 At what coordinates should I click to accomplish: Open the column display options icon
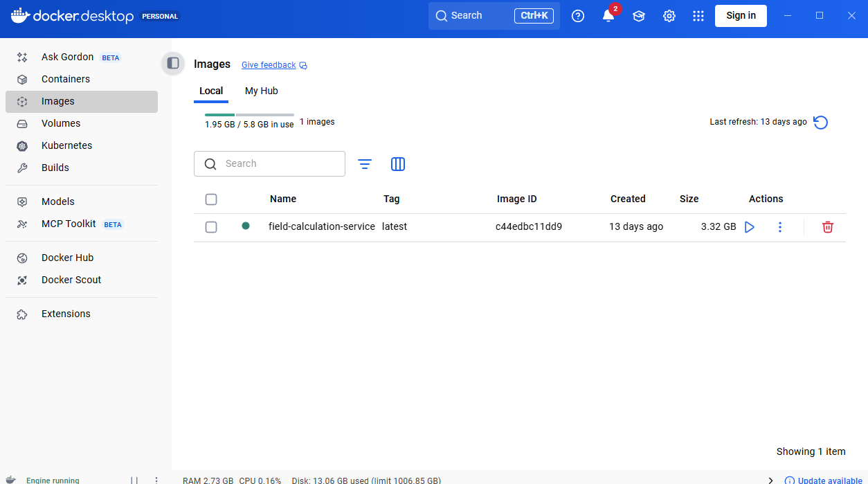pos(398,164)
